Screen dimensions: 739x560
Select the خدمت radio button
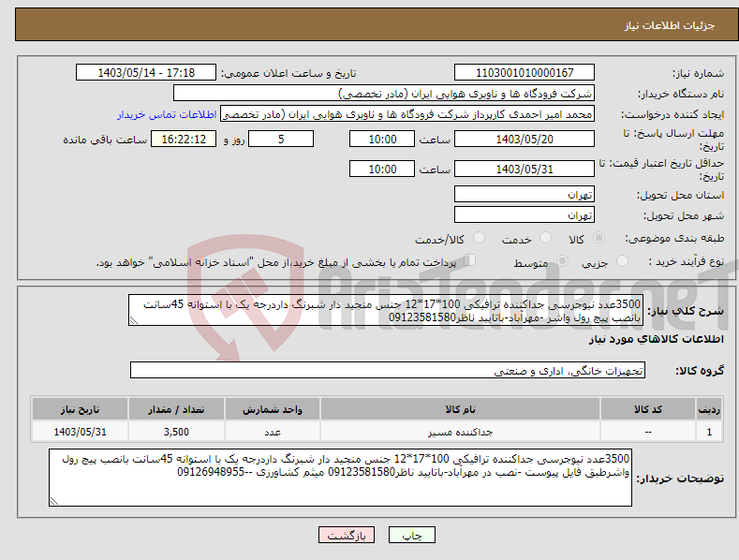[x=545, y=238]
